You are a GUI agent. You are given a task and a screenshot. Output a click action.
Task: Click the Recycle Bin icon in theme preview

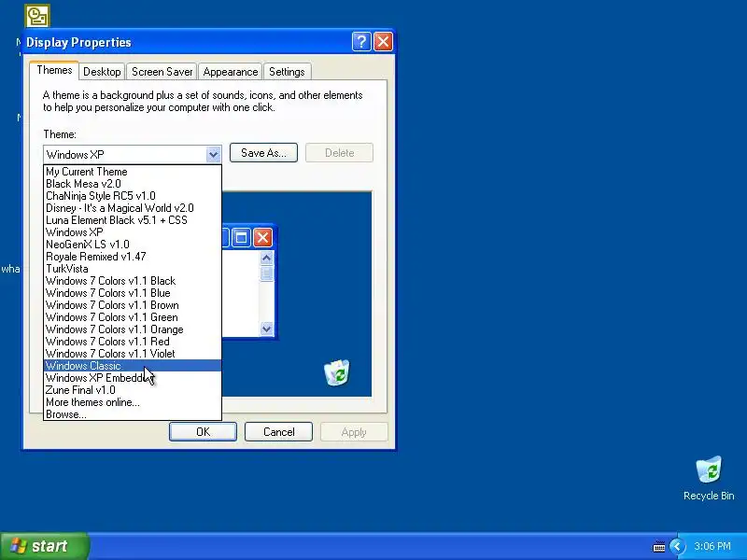(x=337, y=372)
